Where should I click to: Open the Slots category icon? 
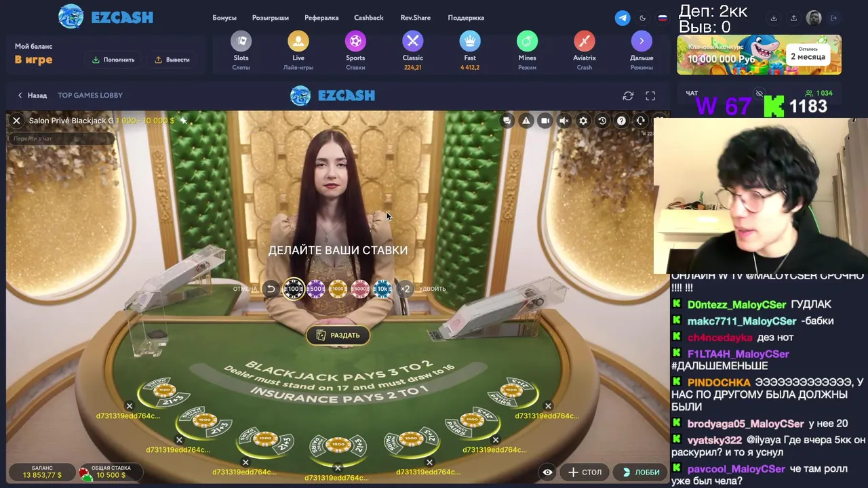(x=241, y=42)
